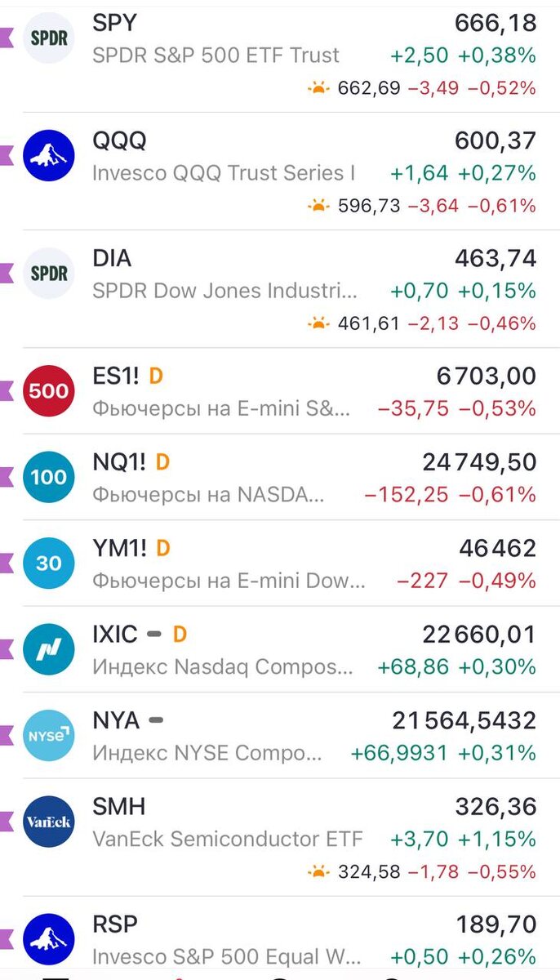Select the Invesco mountain logo beside QQQ
Screen dimensions: 560x980
[47, 155]
